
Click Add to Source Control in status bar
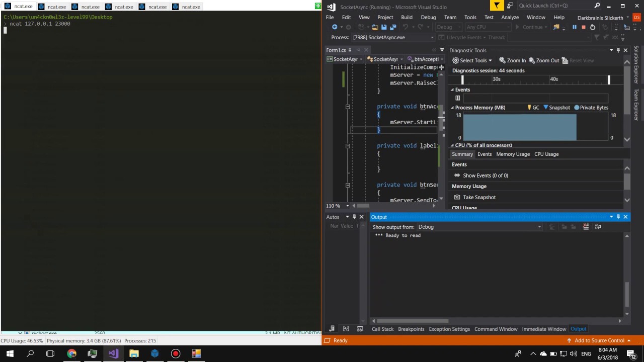[599, 340]
